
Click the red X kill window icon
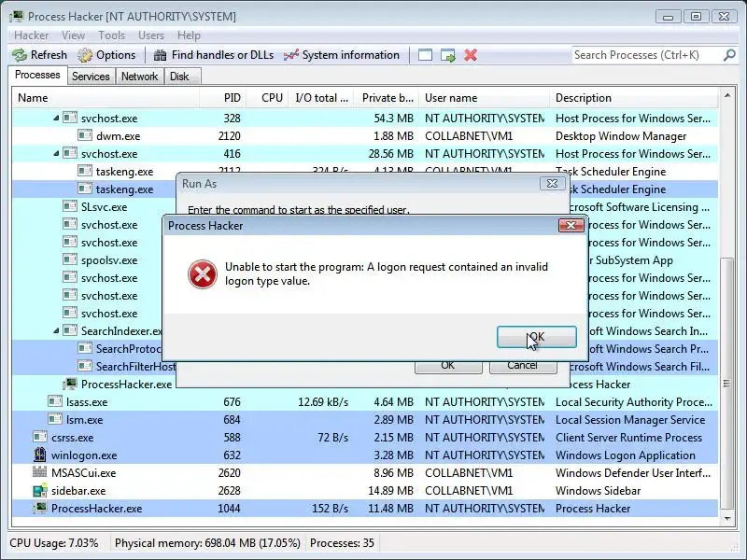471,55
